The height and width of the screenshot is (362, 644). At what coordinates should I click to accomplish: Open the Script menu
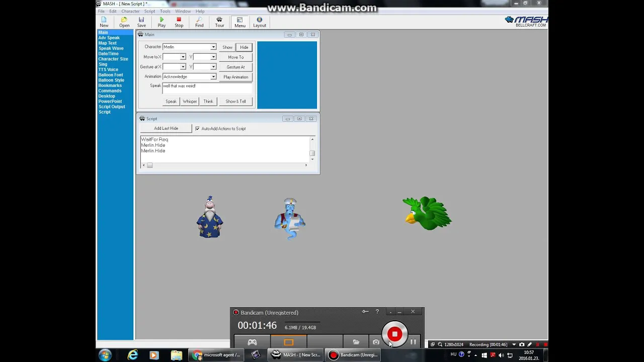[149, 11]
